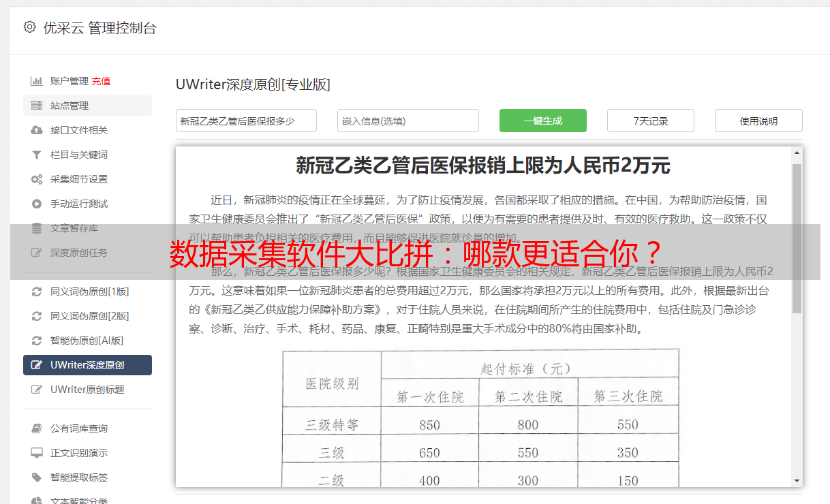Click the gears icon for 采集细节设置
830x504 pixels.
pos(37,179)
